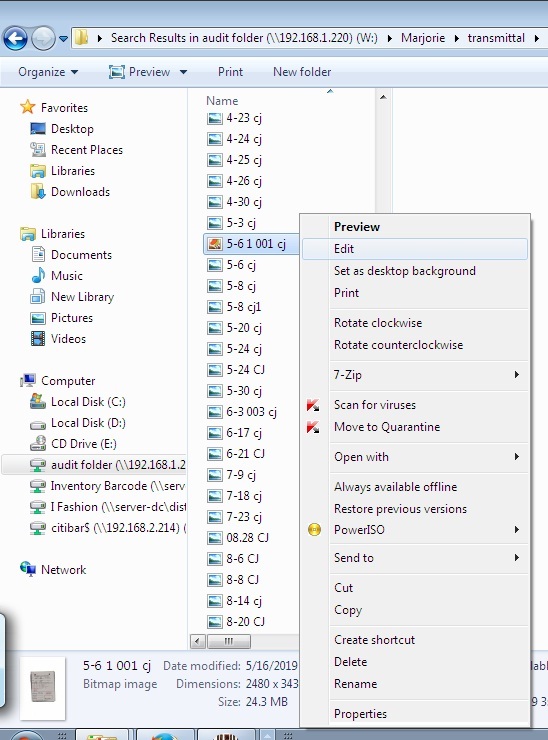Choose Always available offline

tap(414, 487)
